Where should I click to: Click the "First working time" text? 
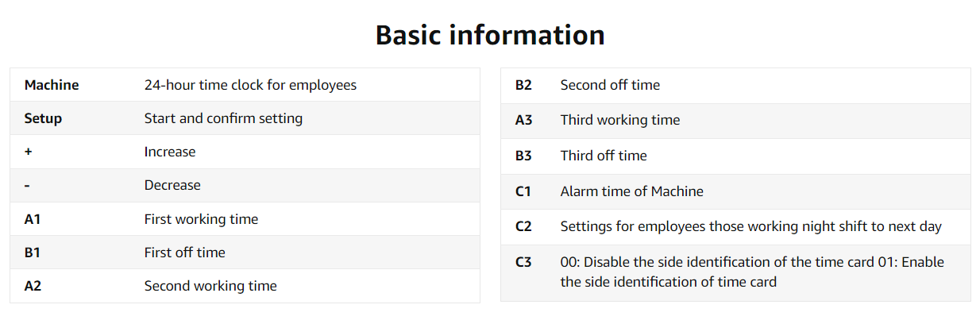(x=201, y=219)
